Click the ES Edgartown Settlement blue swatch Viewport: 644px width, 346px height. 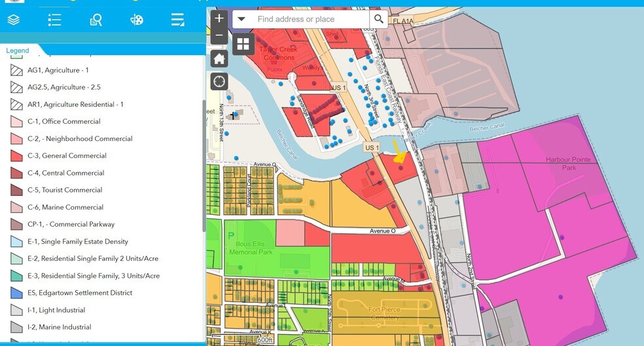17,293
